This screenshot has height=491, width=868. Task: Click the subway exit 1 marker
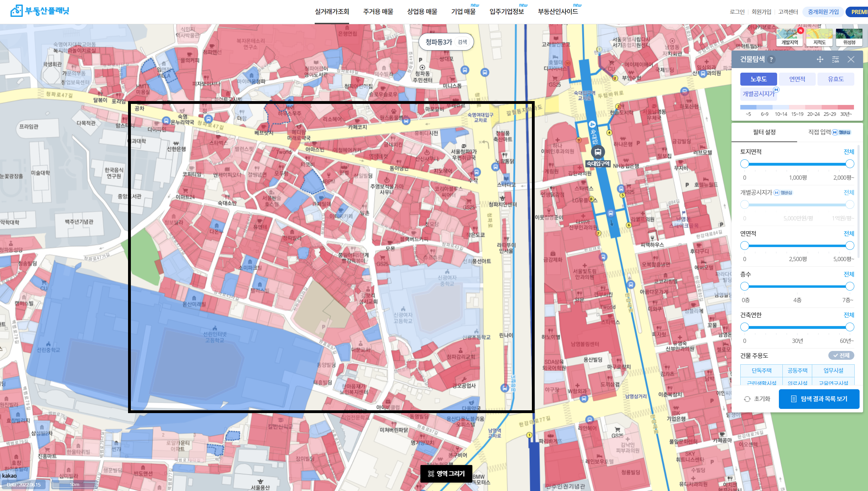[529, 435]
